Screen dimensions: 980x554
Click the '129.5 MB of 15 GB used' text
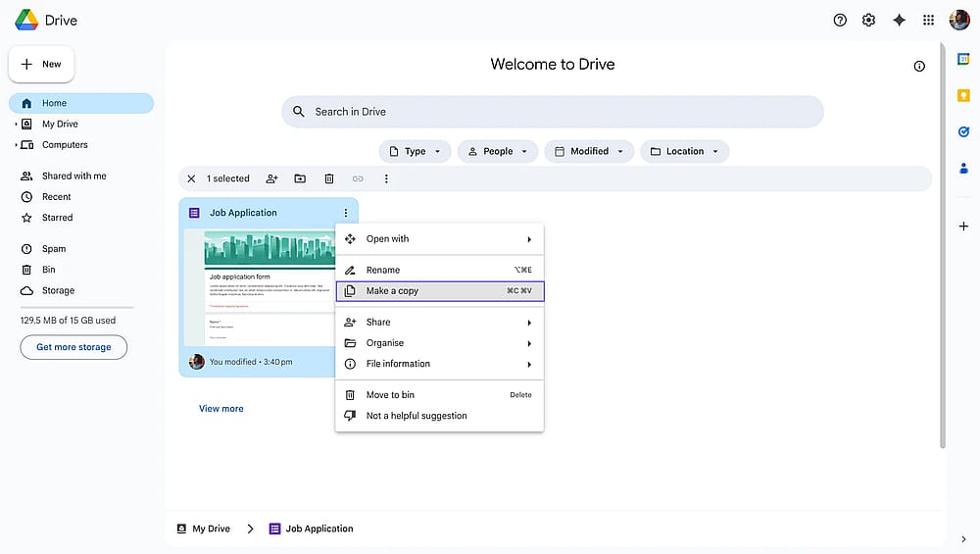pos(68,321)
